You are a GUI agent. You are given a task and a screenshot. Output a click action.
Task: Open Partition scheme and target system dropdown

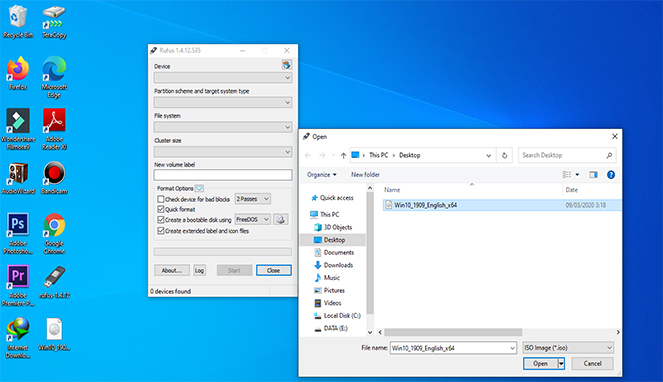[223, 102]
